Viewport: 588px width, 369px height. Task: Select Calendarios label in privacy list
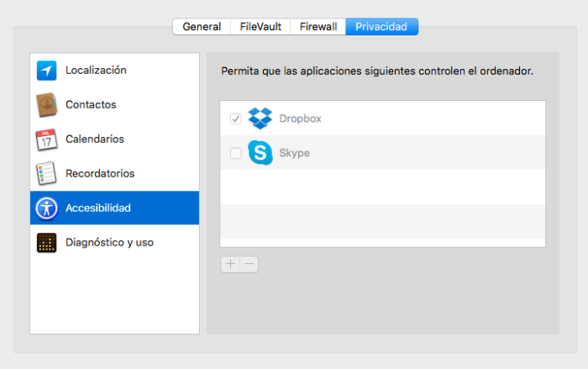pos(95,140)
